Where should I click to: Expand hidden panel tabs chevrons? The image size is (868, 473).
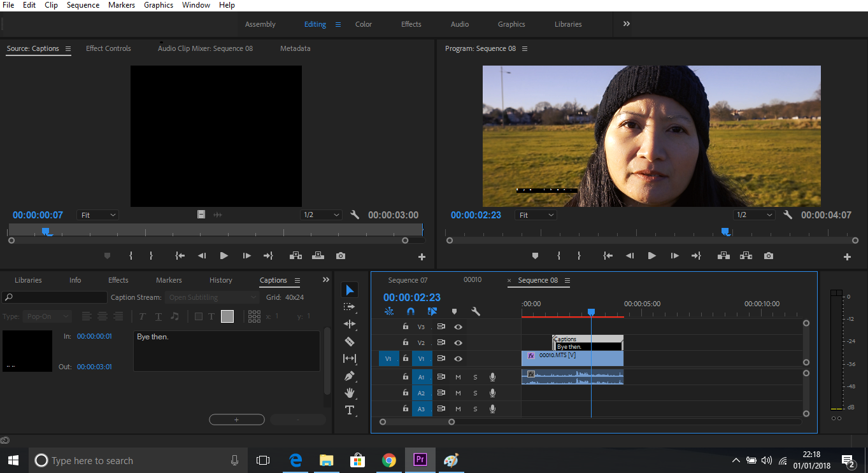326,279
